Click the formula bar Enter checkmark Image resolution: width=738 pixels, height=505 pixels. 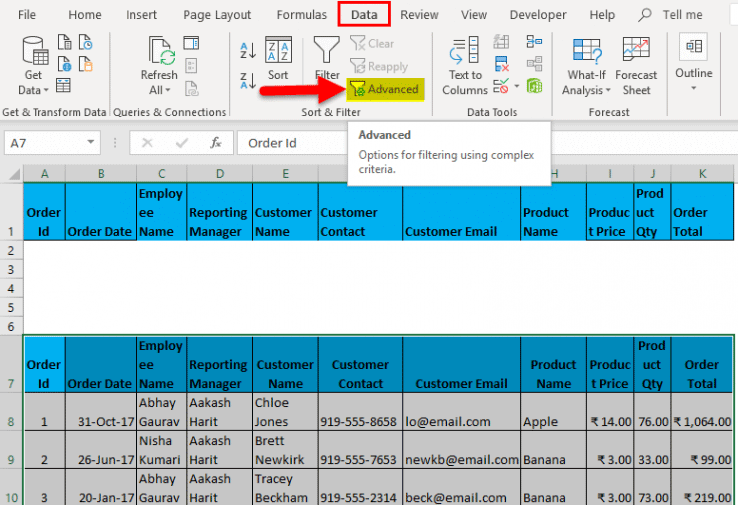pos(182,143)
